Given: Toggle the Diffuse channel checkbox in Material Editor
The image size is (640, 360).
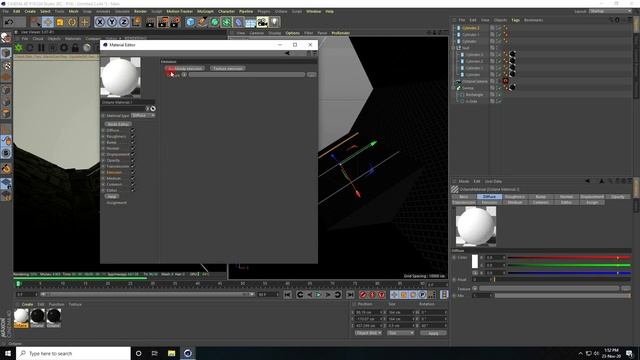Looking at the screenshot, I should click(x=132, y=131).
